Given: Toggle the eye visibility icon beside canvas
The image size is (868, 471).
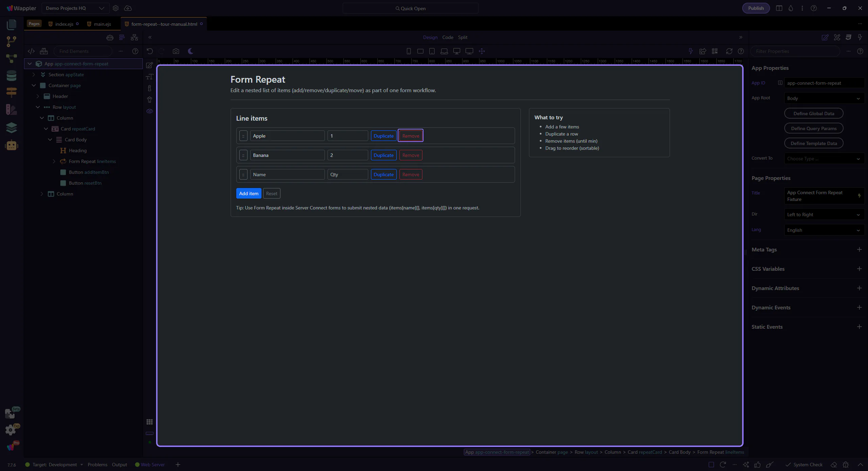Looking at the screenshot, I should point(150,111).
